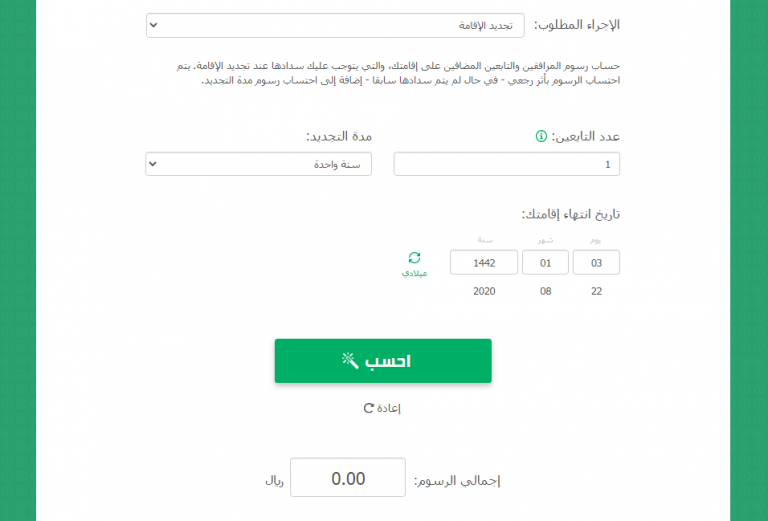Click the green احسب calculate button
This screenshot has width=768, height=521.
tap(383, 361)
